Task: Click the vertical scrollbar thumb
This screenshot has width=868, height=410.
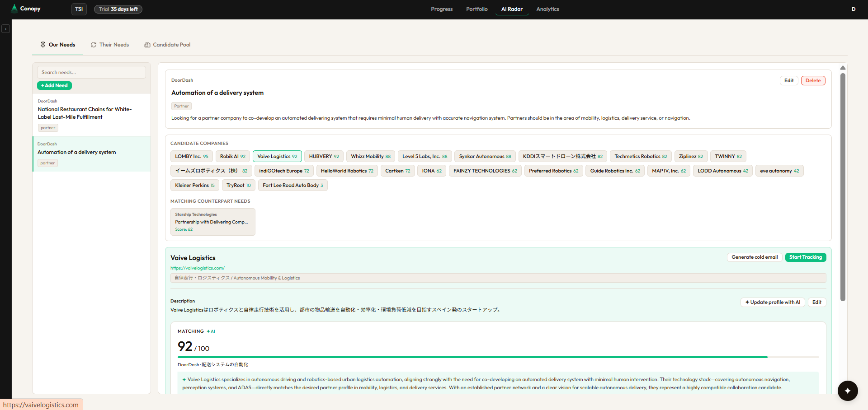Action: [843, 187]
